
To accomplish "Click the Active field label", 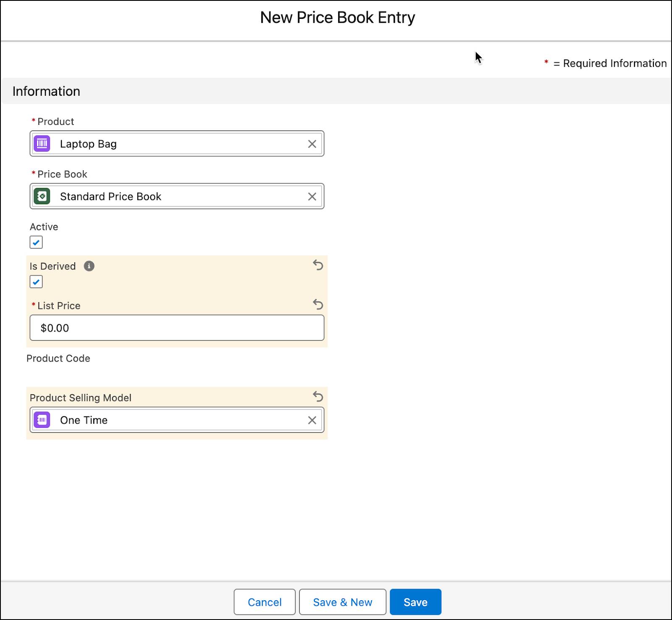I will click(x=44, y=227).
